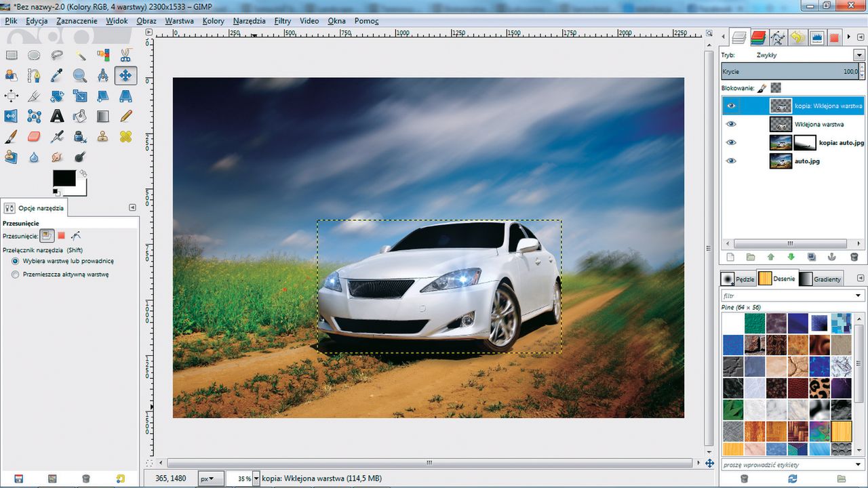Viewport: 868px width, 488px height.
Task: Select the Blend gradient tool
Action: [102, 116]
